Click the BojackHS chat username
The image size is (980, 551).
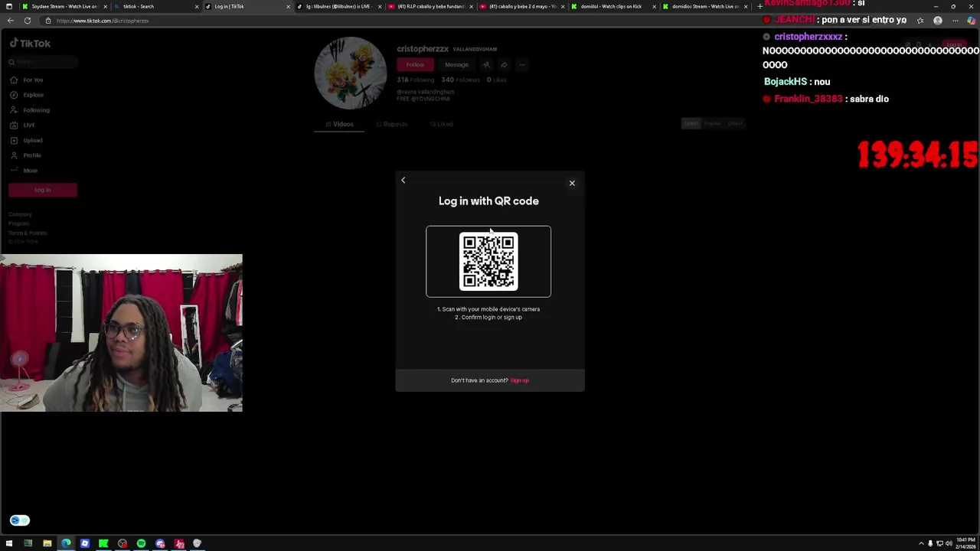click(786, 82)
